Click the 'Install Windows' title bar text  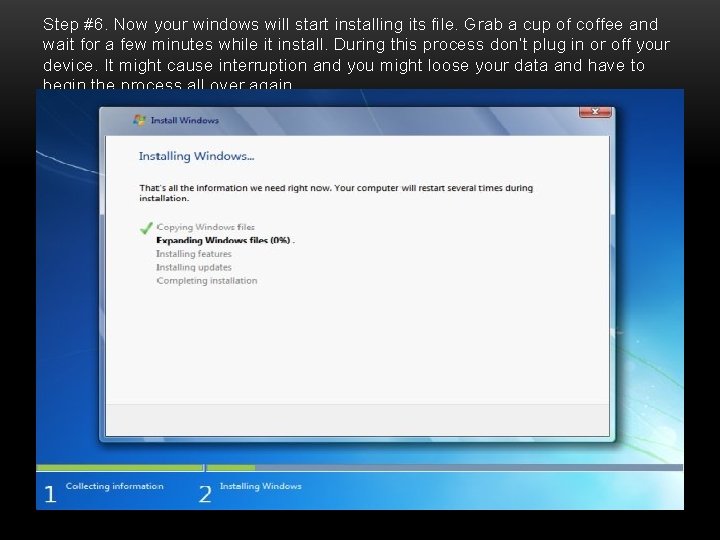(185, 120)
